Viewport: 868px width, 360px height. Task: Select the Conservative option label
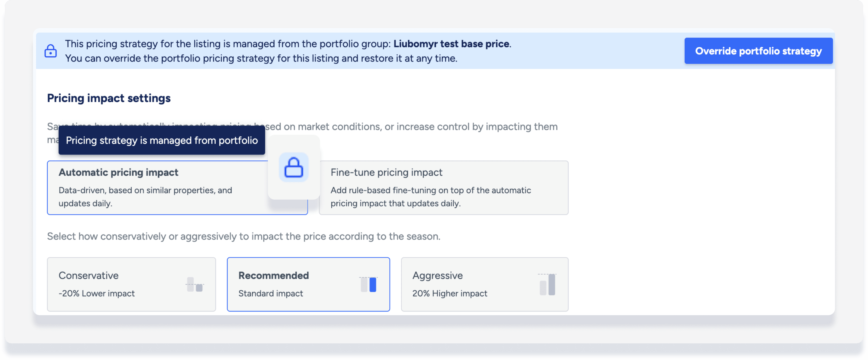89,275
